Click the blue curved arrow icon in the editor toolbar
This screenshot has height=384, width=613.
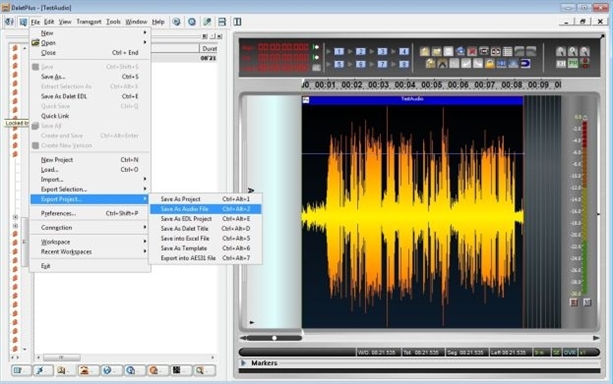click(461, 51)
